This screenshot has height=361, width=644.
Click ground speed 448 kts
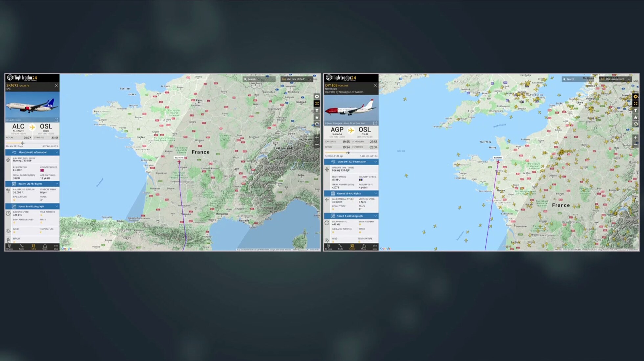(x=336, y=224)
